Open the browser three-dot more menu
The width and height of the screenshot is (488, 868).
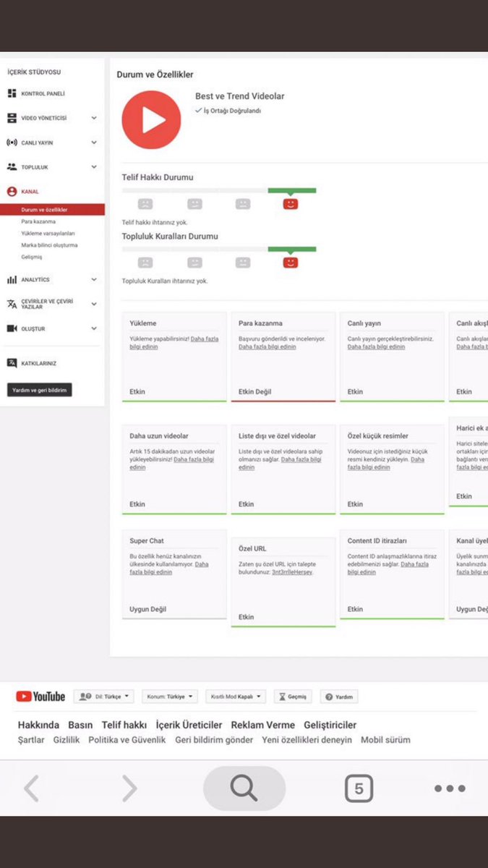[450, 788]
